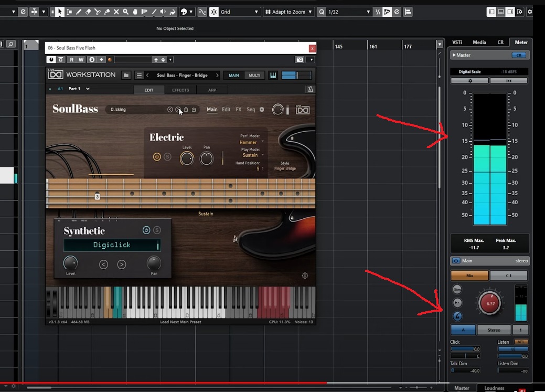Viewport: 545px width, 392px height.
Task: Toggle the UVI metronome icon
Action: (311, 89)
